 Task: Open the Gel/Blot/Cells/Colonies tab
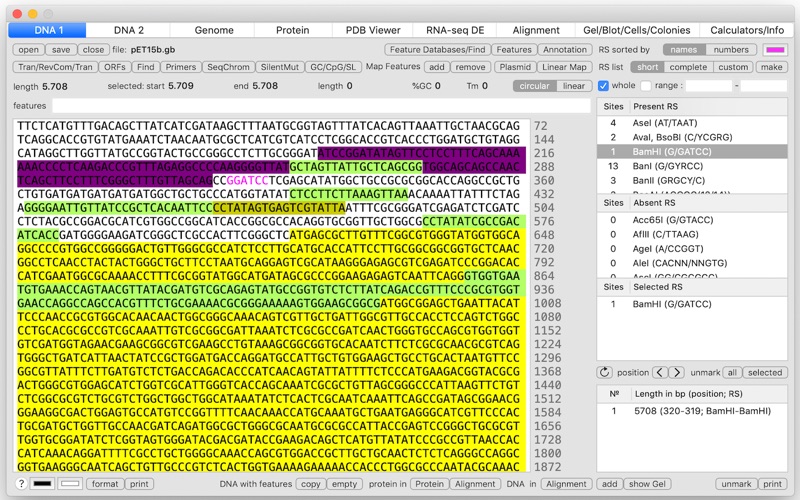click(x=637, y=30)
